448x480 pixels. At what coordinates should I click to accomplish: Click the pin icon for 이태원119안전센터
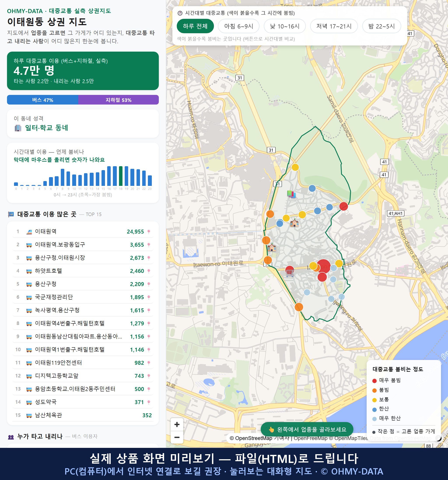(x=149, y=363)
